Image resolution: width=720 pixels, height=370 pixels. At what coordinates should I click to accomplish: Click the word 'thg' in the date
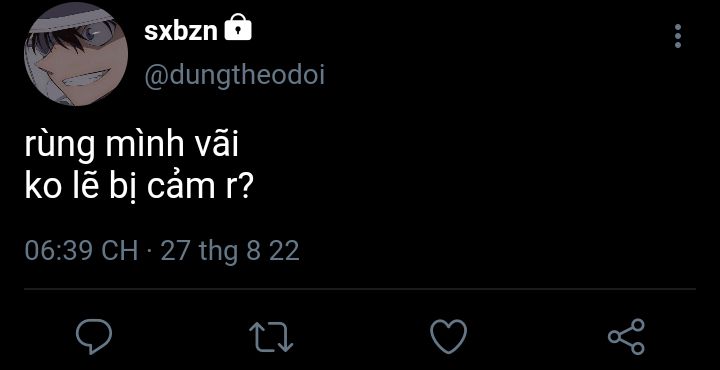tap(218, 252)
